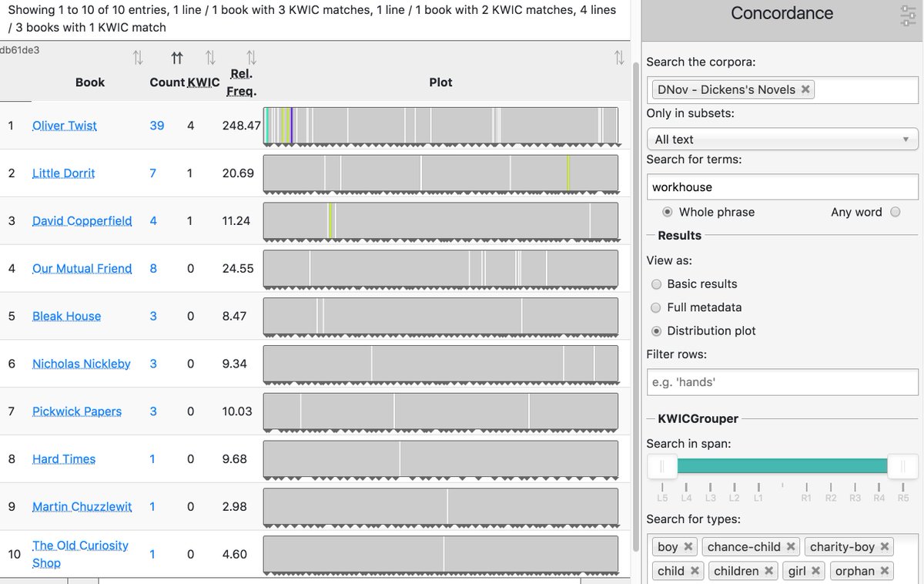Image resolution: width=924 pixels, height=584 pixels.
Task: Remove the DNov - Dickens's Novels corpus tag
Action: (805, 89)
